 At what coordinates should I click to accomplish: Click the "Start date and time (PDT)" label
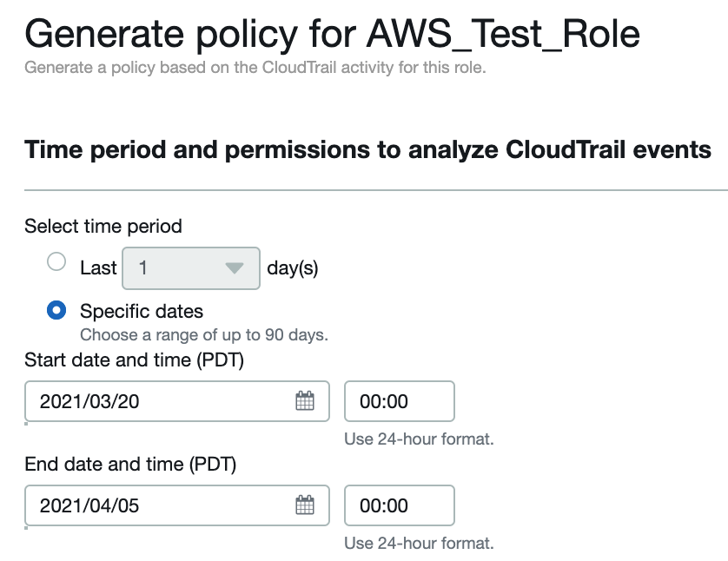(x=134, y=360)
